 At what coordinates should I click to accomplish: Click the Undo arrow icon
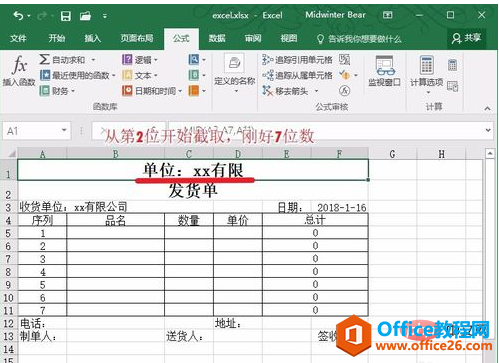pos(18,15)
